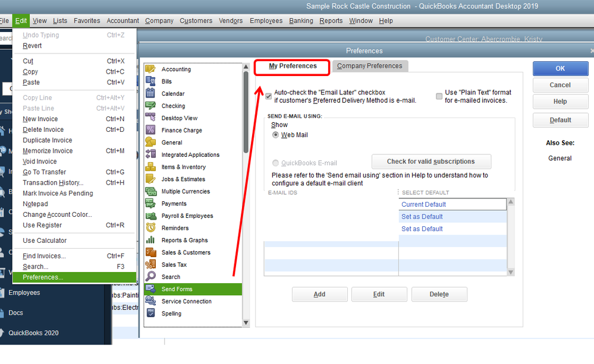Toggle Auto-check "Email Later" checkbox
The width and height of the screenshot is (594, 364).
coord(268,96)
